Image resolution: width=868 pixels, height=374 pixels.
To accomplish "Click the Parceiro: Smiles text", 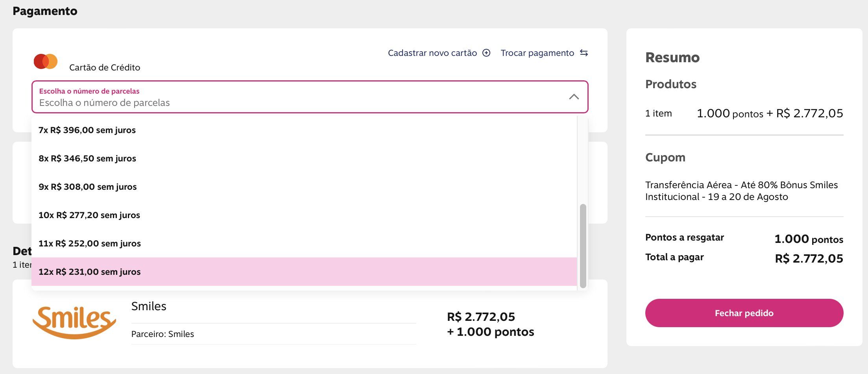I will pyautogui.click(x=163, y=334).
